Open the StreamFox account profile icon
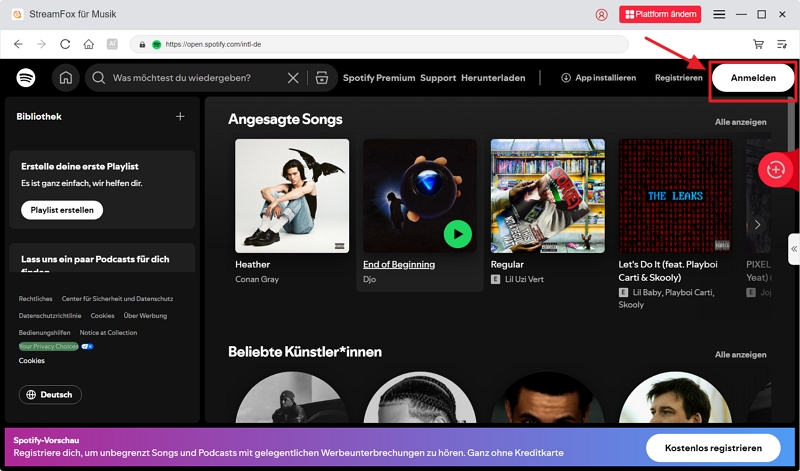 pos(602,15)
